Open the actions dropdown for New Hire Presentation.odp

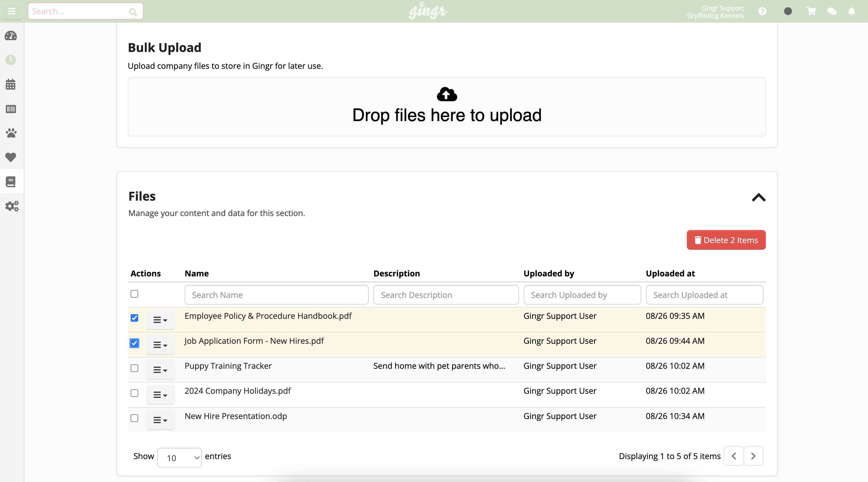tap(160, 420)
